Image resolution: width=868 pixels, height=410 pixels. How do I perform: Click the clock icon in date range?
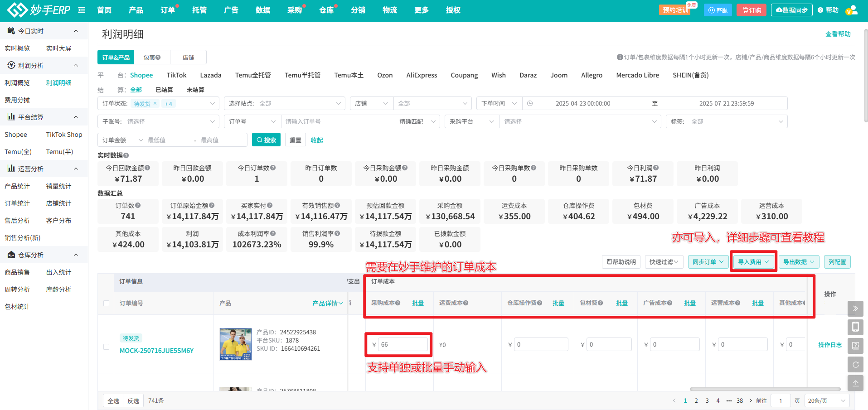tap(530, 103)
